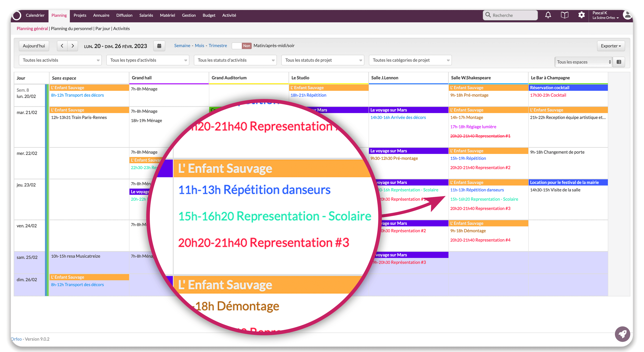This screenshot has width=644, height=352.
Task: Open 14h-17h Montage activity
Action: click(x=467, y=117)
